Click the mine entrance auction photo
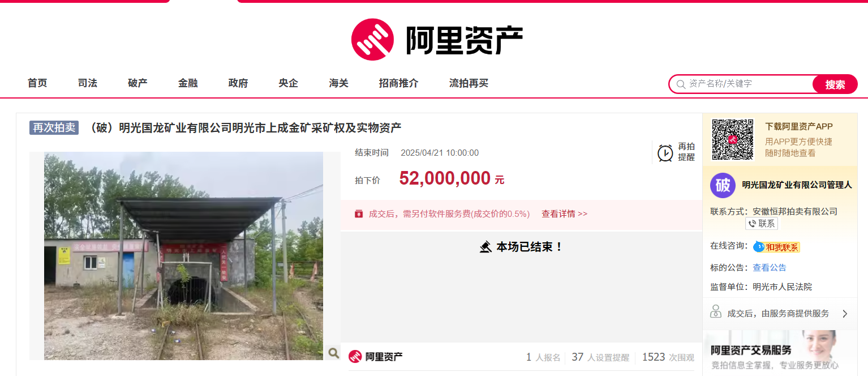Image resolution: width=868 pixels, height=376 pixels. (183, 256)
